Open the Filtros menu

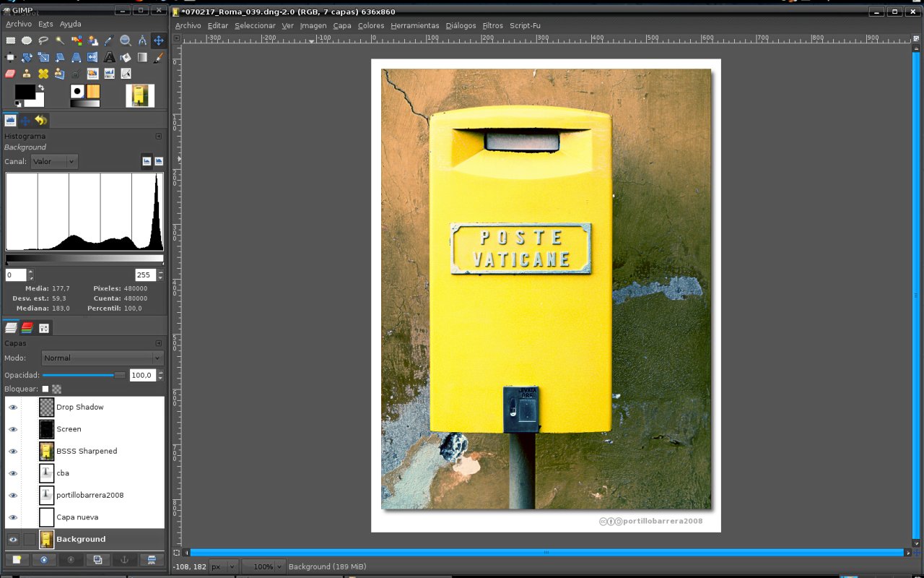pos(492,25)
